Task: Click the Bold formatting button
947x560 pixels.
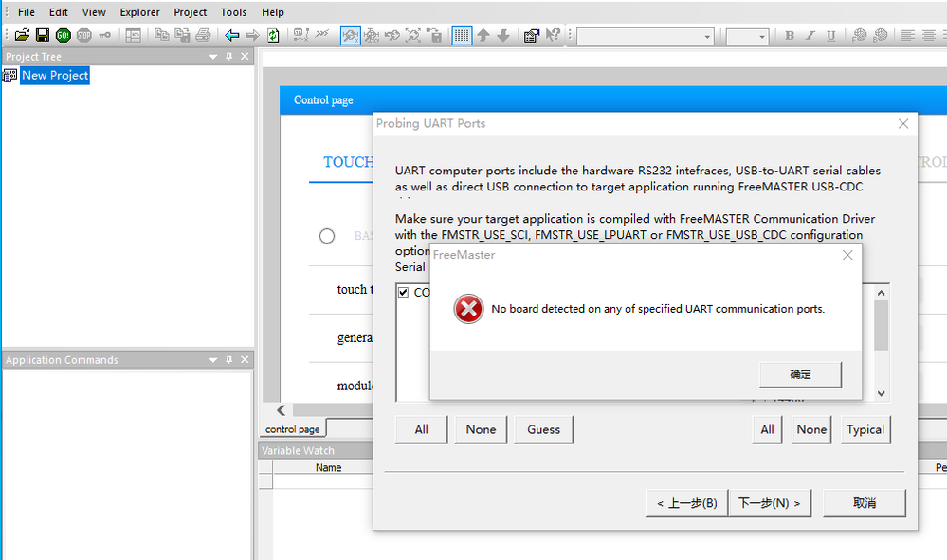Action: (790, 36)
